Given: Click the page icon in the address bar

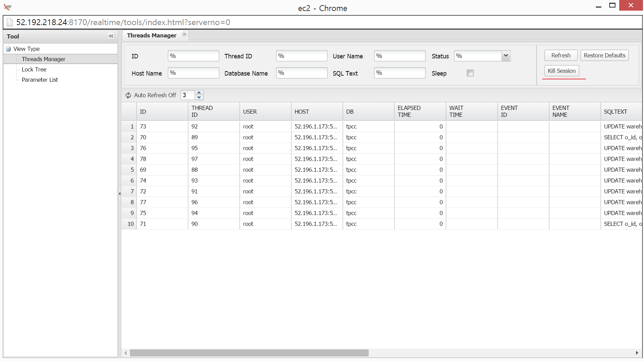Looking at the screenshot, I should tap(10, 22).
